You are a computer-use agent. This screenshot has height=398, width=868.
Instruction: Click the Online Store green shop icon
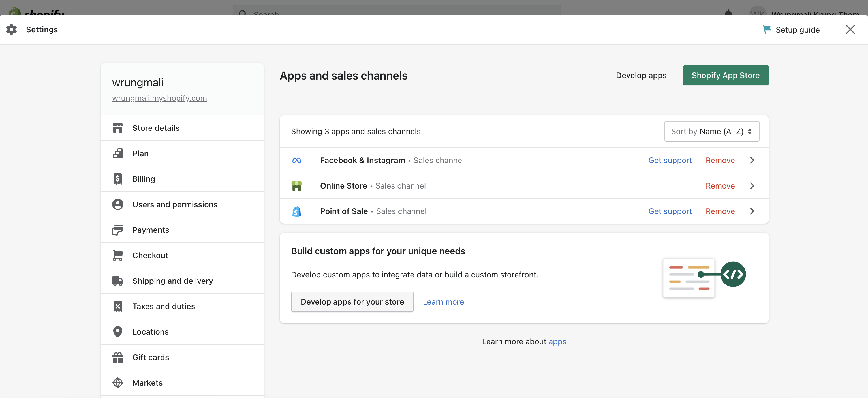point(296,186)
